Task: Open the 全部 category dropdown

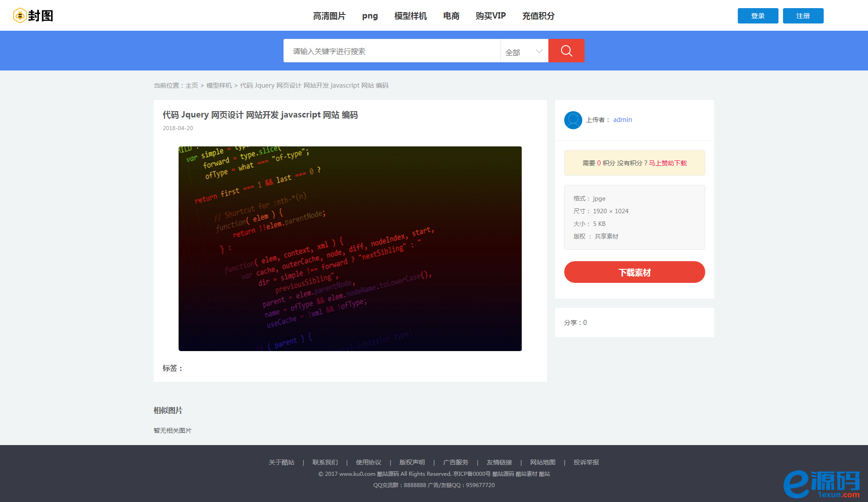Action: tap(524, 52)
